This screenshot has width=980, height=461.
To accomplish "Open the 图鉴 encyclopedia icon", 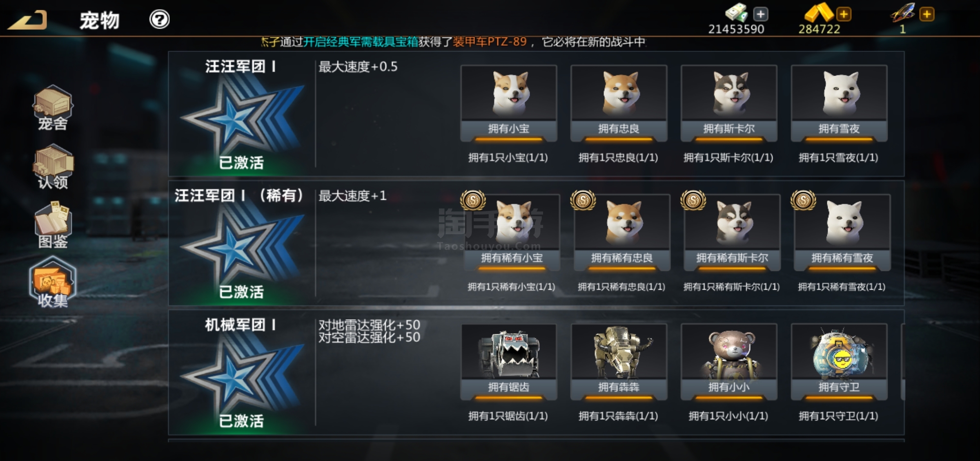I will 53,225.
